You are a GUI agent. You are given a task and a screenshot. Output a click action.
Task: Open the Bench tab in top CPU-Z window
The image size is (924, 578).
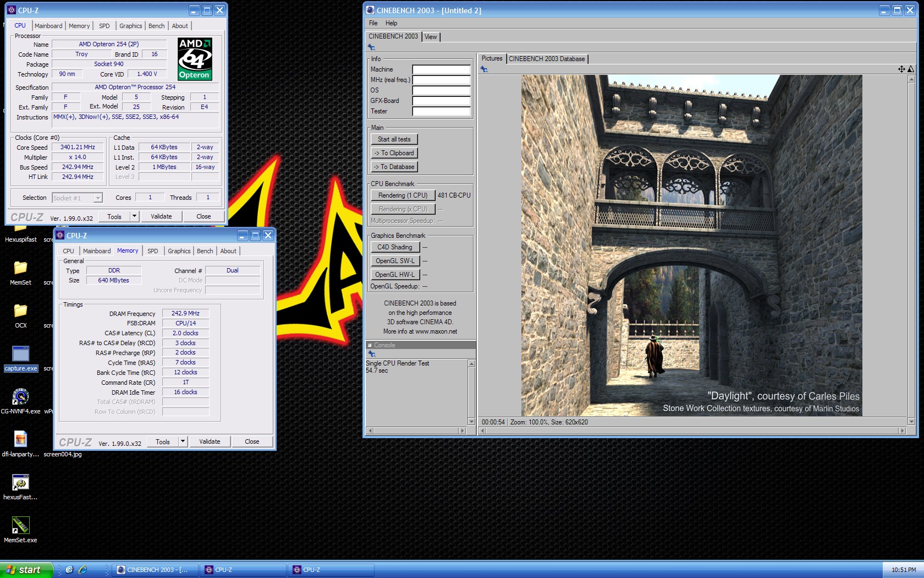(157, 26)
